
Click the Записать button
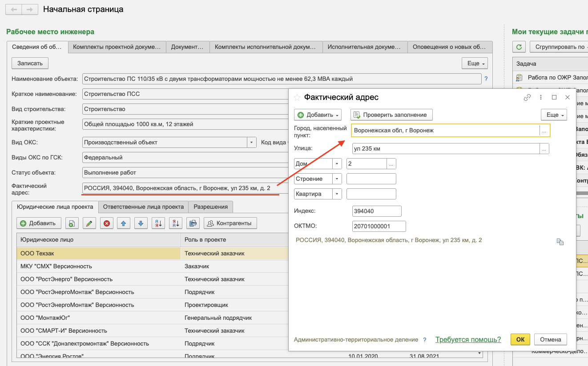pos(30,64)
